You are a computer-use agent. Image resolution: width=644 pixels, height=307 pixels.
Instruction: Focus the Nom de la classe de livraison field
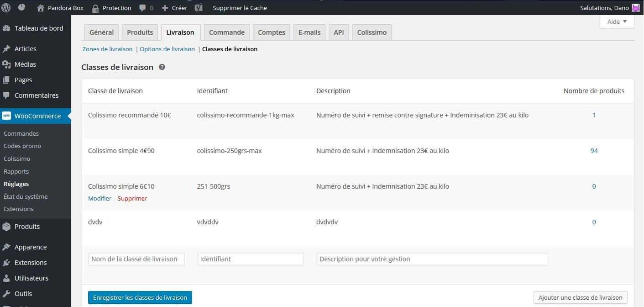pyautogui.click(x=136, y=259)
